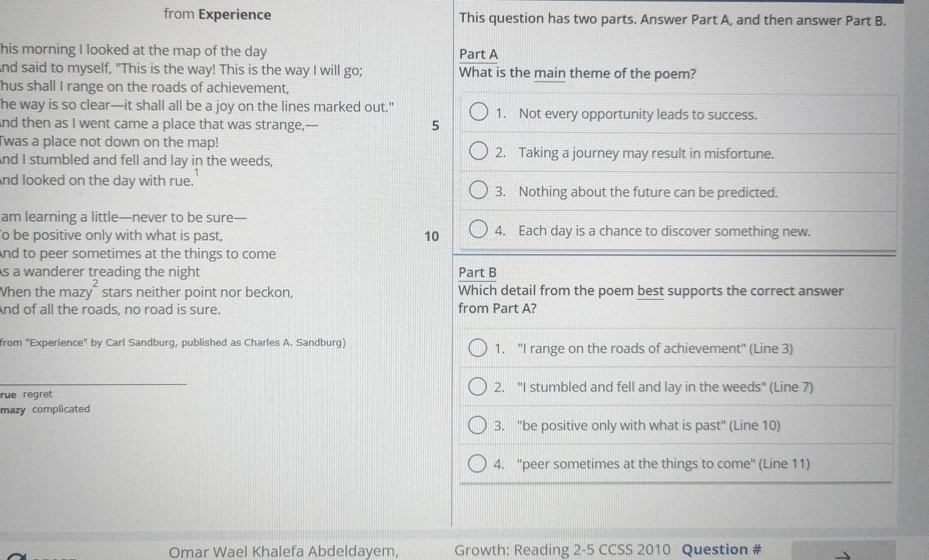Click the "Part A" heading
This screenshot has width=929, height=560.
pos(478,54)
